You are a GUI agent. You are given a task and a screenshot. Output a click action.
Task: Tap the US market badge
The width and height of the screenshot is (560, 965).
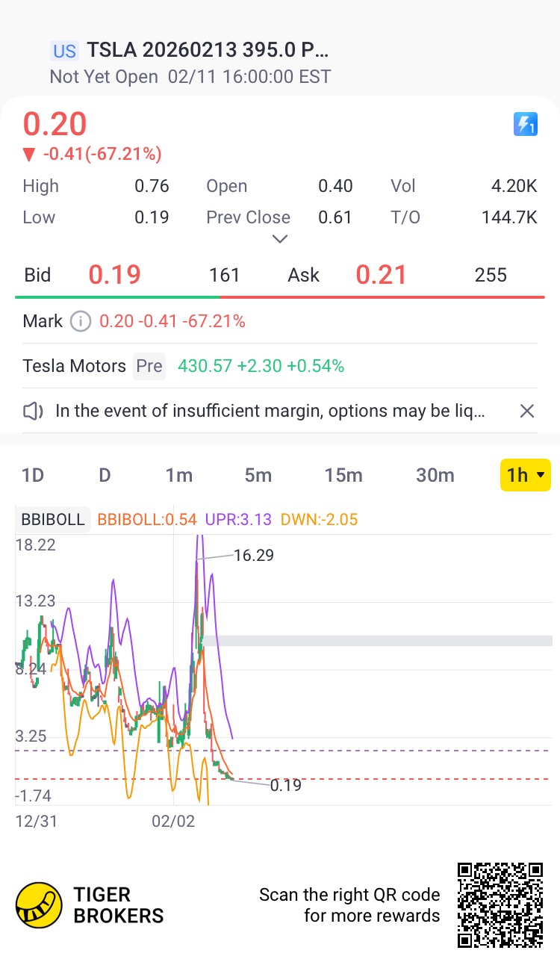point(64,51)
